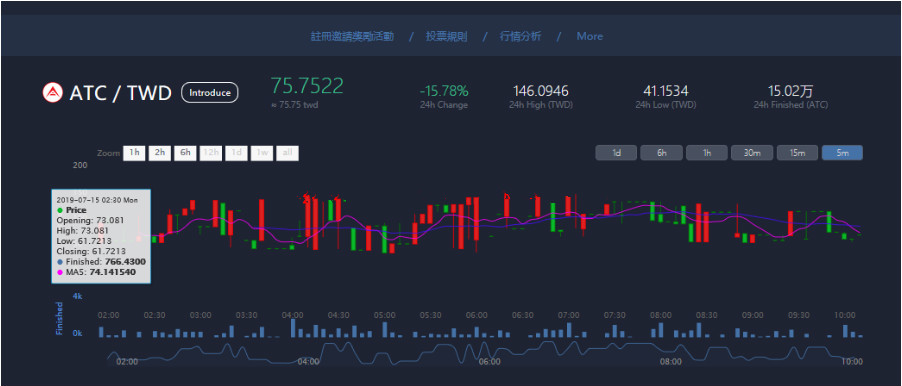902x386 pixels.
Task: Click the 08:00 label on navigator timeline
Action: [670, 362]
